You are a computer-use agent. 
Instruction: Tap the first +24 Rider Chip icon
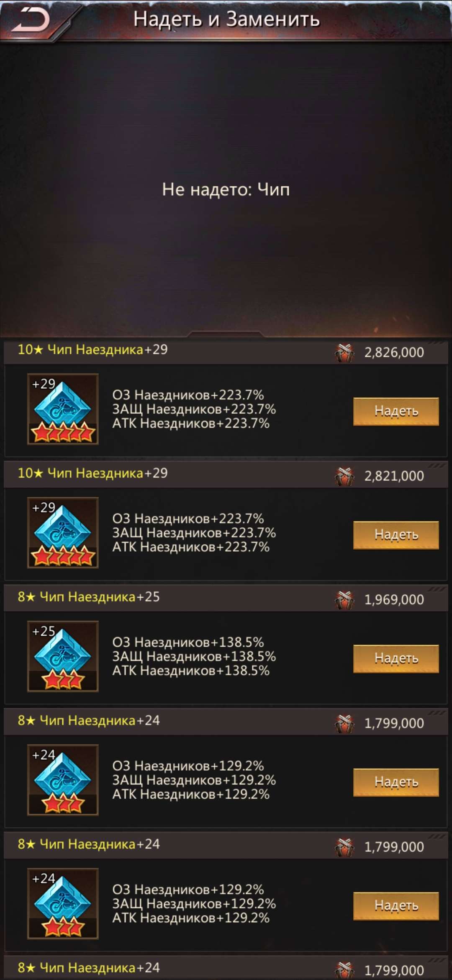(63, 780)
